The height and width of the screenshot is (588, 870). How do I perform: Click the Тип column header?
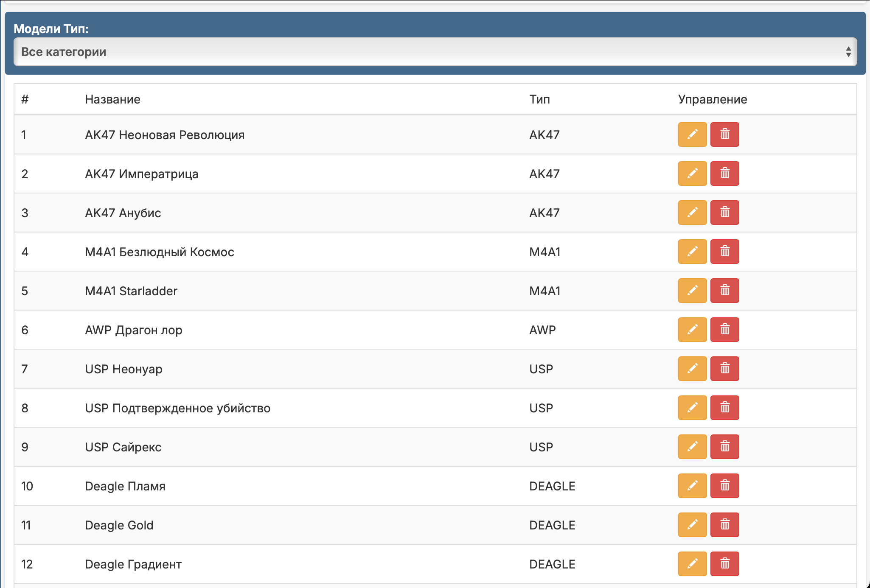[539, 99]
